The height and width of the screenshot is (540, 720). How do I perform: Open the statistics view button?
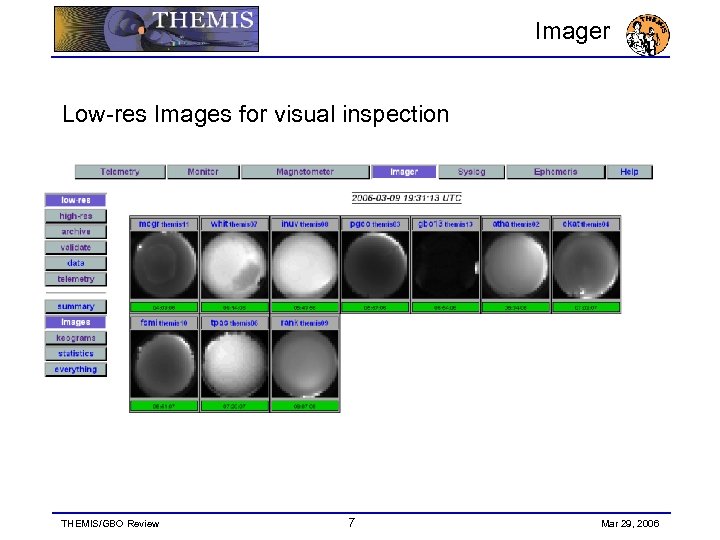pos(76,354)
